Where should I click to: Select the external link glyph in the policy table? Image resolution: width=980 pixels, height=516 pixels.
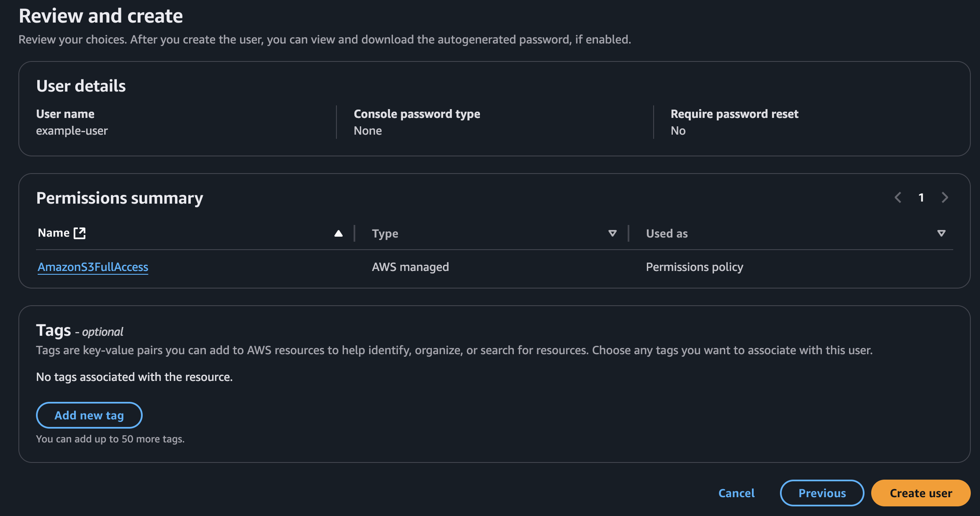click(80, 232)
